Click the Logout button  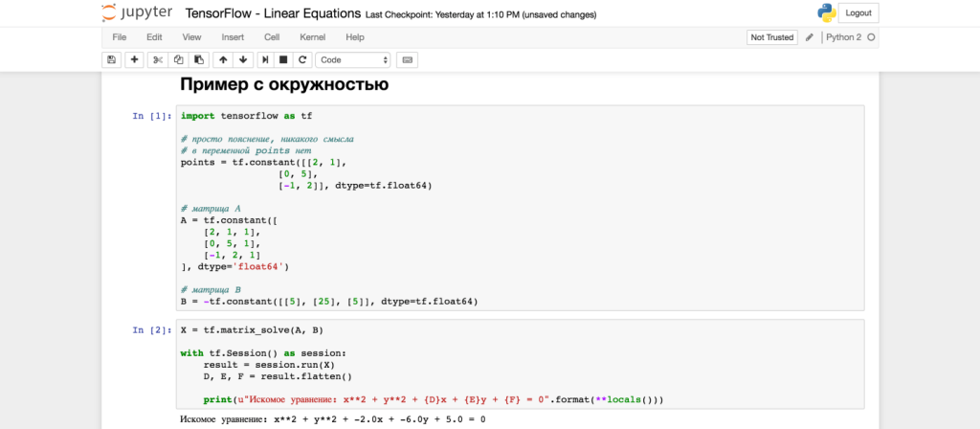click(x=859, y=13)
